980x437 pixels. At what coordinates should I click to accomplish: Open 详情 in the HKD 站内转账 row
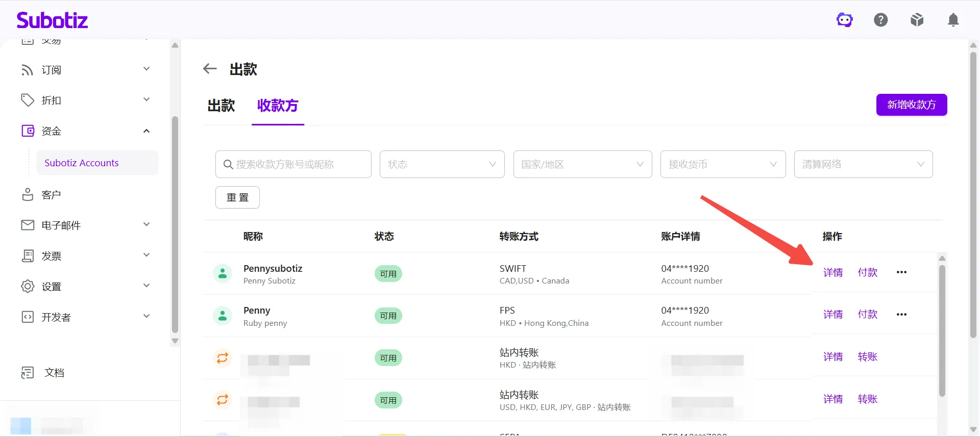pos(833,356)
